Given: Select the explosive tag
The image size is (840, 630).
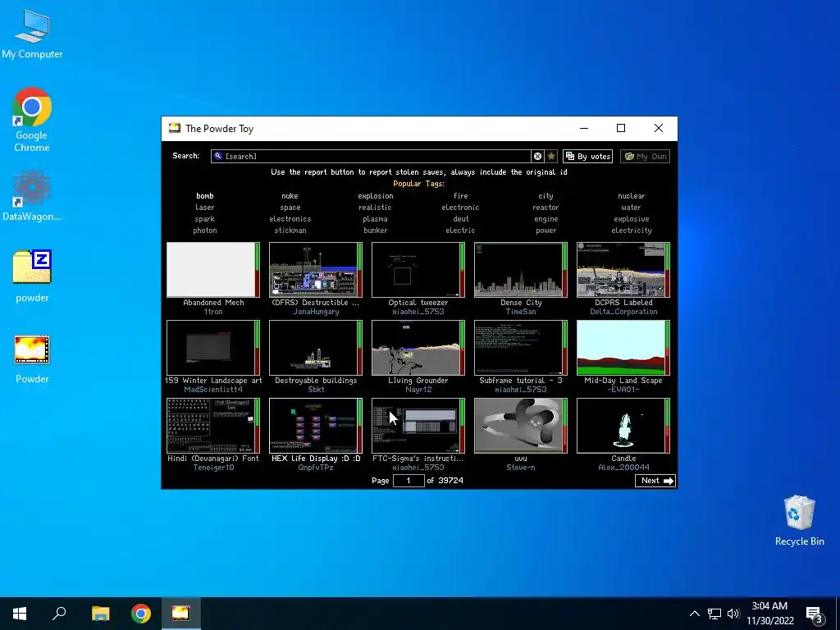Looking at the screenshot, I should click(x=631, y=219).
